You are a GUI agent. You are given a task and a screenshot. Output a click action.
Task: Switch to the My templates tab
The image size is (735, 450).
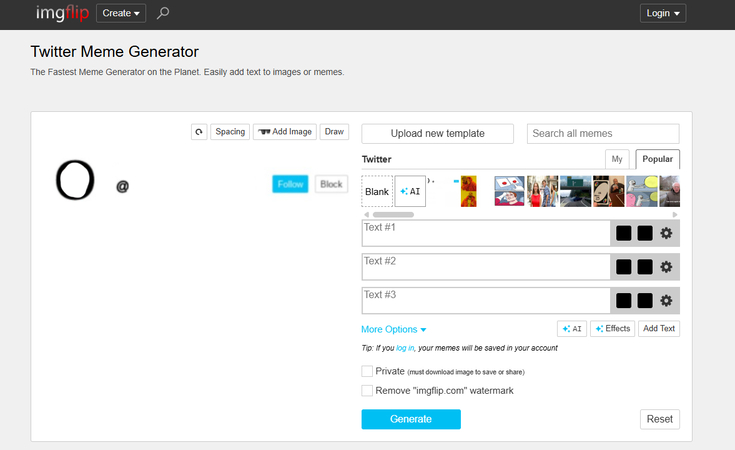coord(617,159)
